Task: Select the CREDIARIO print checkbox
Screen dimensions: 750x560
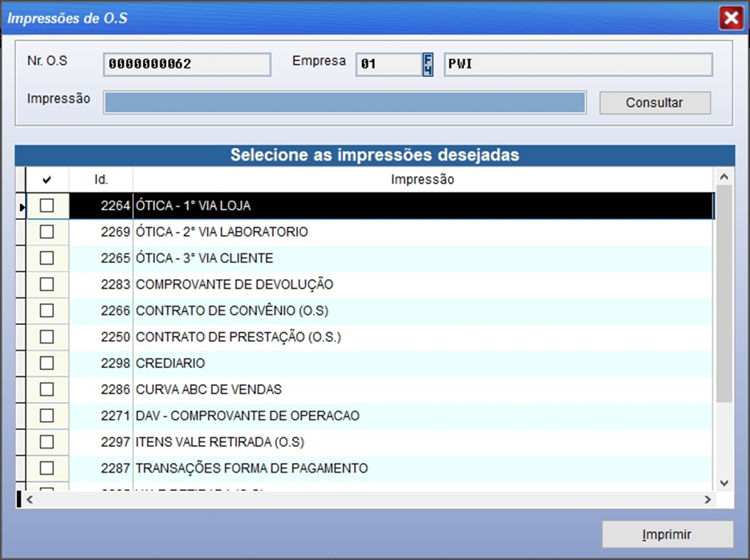Action: tap(47, 363)
